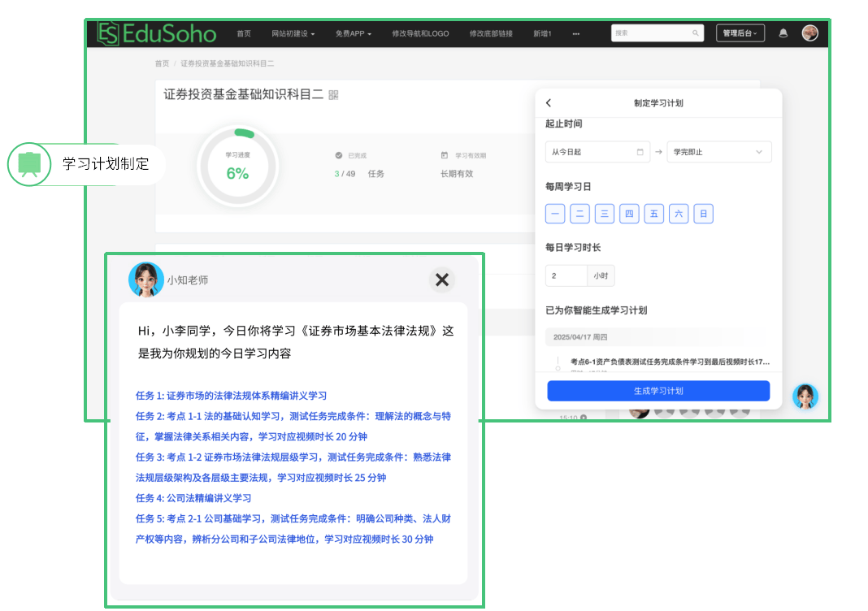Expand the 网站初建设 navigation menu

[293, 33]
